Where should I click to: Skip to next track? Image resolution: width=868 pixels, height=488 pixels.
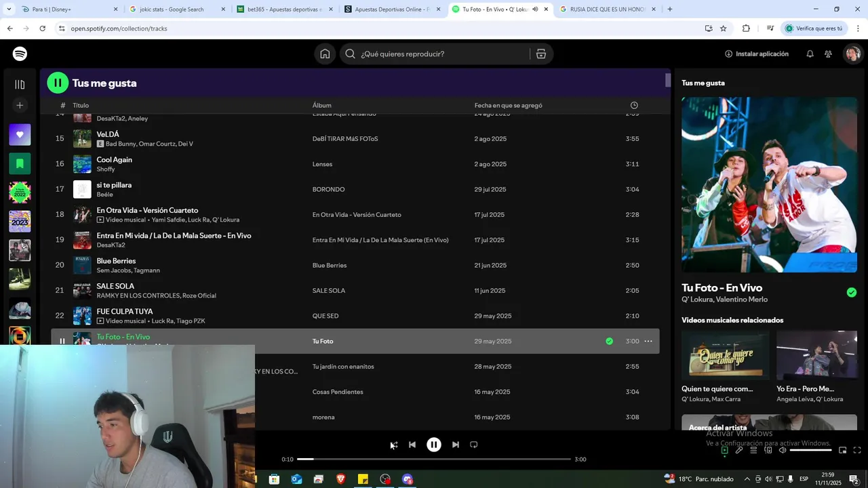tap(456, 445)
